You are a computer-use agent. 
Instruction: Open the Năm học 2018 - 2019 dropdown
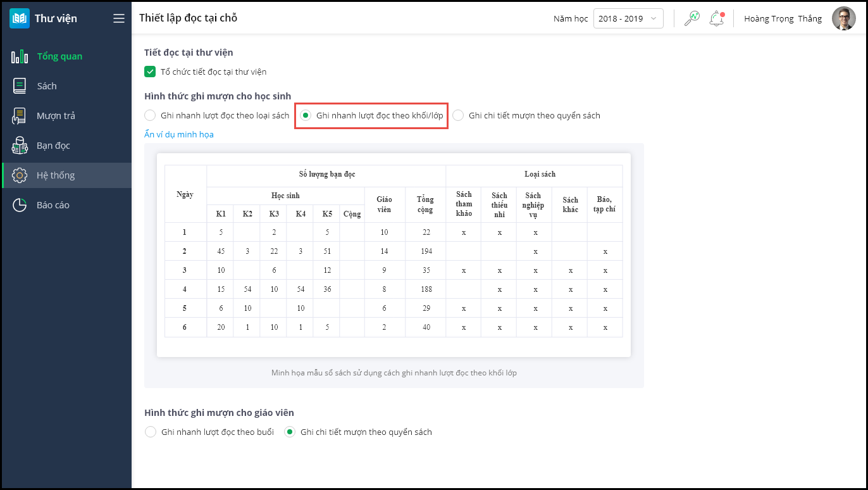pyautogui.click(x=628, y=18)
